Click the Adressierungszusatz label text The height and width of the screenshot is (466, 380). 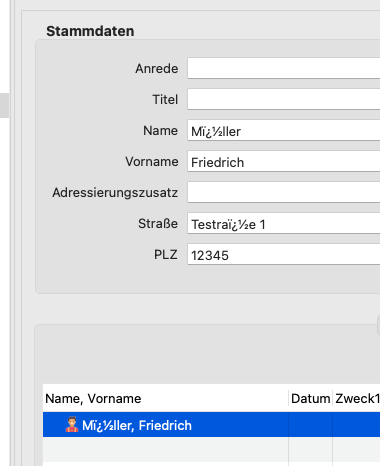click(x=115, y=193)
